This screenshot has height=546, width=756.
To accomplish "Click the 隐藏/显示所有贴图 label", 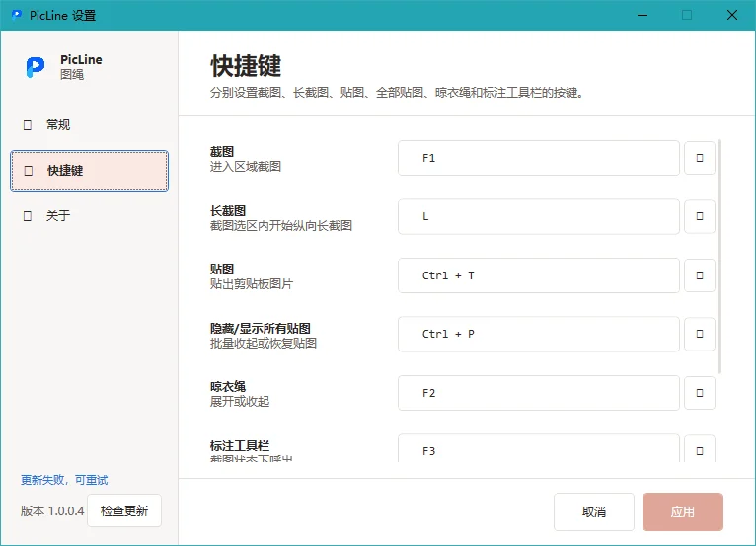I will 261,329.
